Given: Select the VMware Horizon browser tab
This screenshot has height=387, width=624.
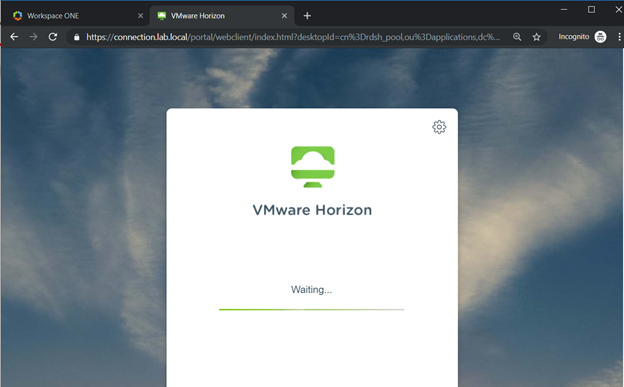Looking at the screenshot, I should [222, 16].
